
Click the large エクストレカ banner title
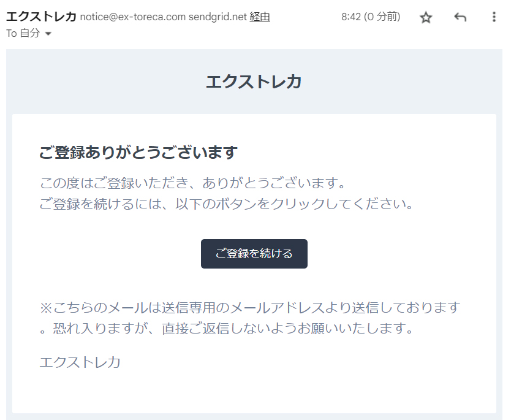coord(254,82)
